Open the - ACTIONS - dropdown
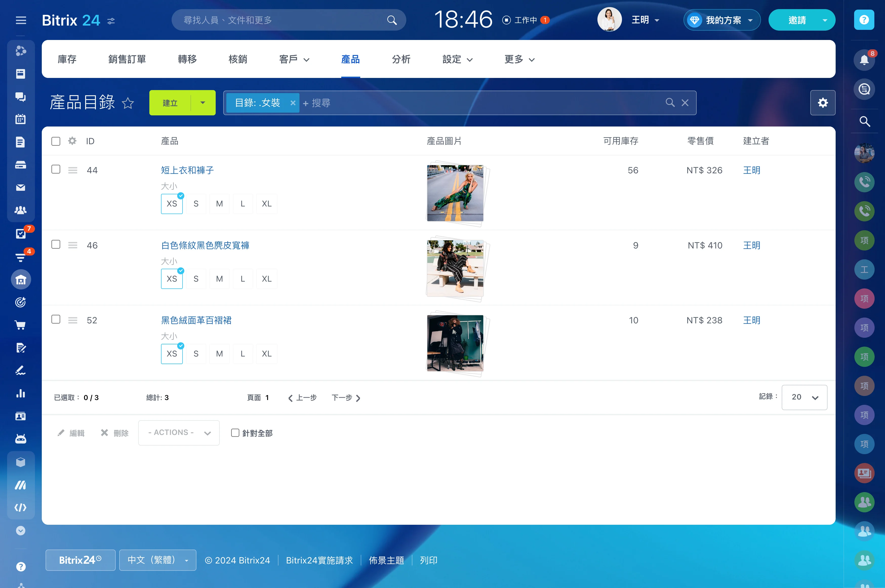The image size is (885, 588). click(x=179, y=433)
